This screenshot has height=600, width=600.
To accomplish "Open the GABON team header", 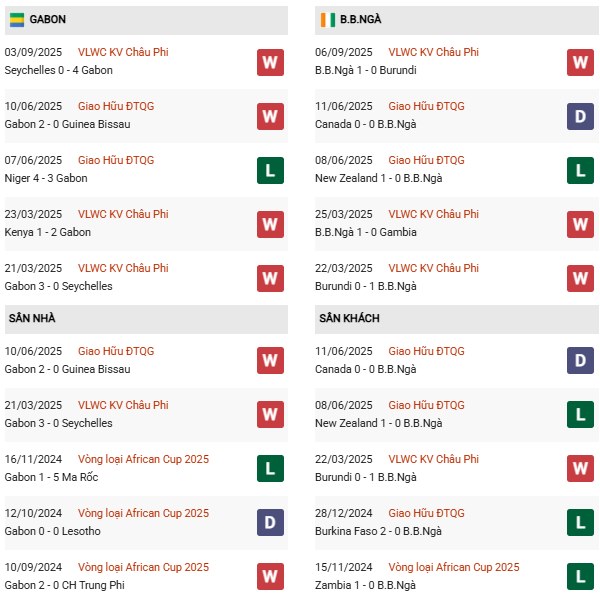I will pos(48,19).
